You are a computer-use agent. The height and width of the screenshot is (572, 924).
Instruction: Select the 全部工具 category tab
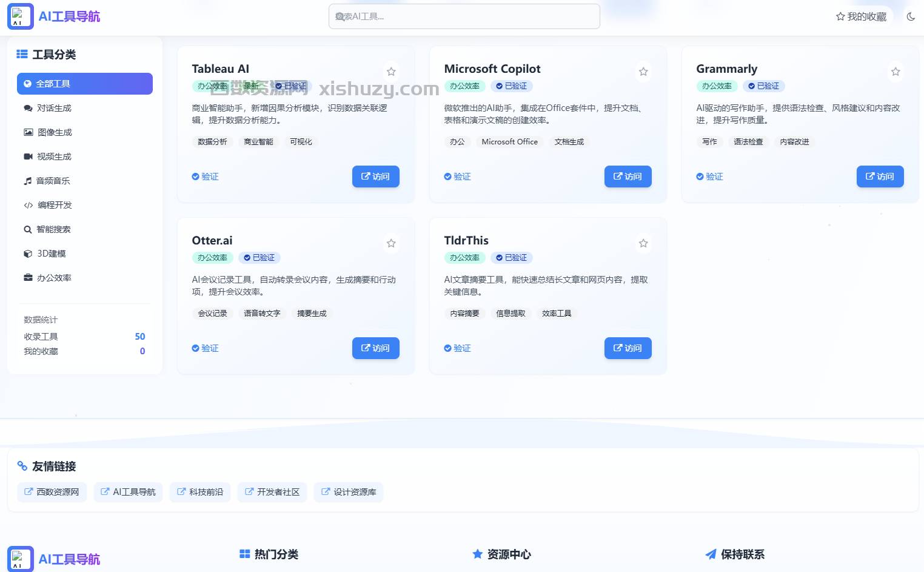[x=84, y=83]
